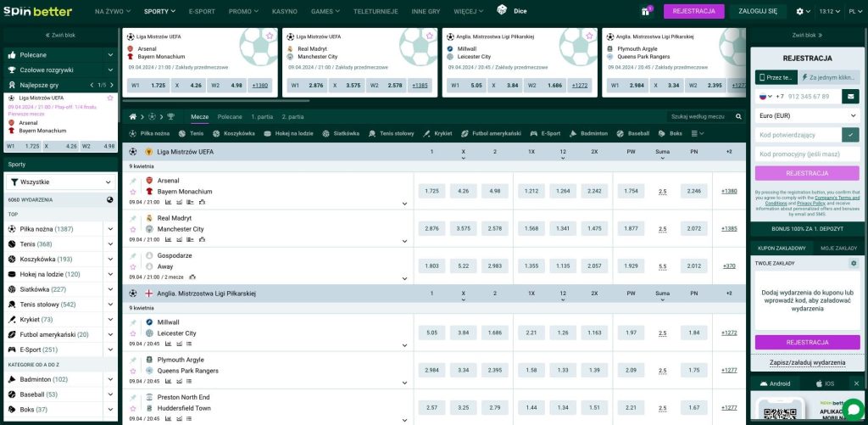
Task: Switch to Mecze tab
Action: [x=200, y=117]
